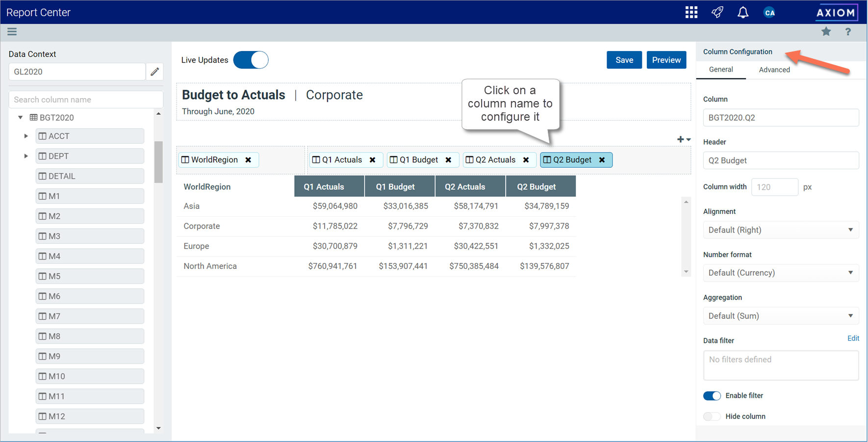Open the hamburger menu
868x442 pixels.
pyautogui.click(x=12, y=31)
